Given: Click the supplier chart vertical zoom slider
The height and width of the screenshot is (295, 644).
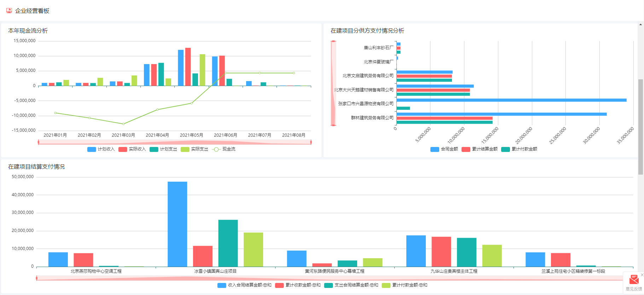Looking at the screenshot, I should (x=333, y=83).
